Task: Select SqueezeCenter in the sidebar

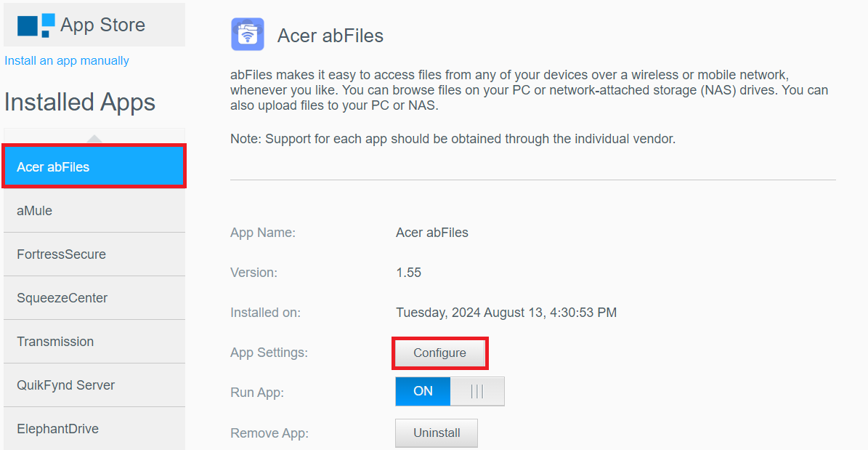Action: [93, 297]
